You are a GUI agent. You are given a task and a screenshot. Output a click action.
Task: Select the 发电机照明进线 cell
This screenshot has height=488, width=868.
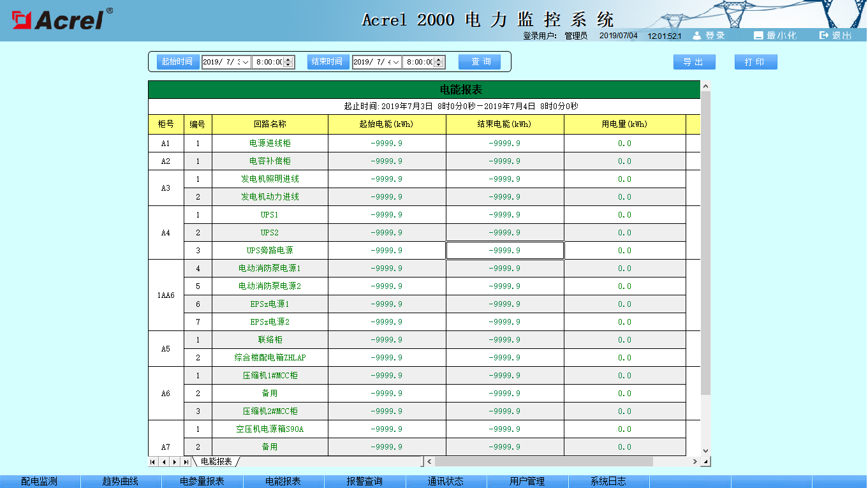pyautogui.click(x=270, y=179)
